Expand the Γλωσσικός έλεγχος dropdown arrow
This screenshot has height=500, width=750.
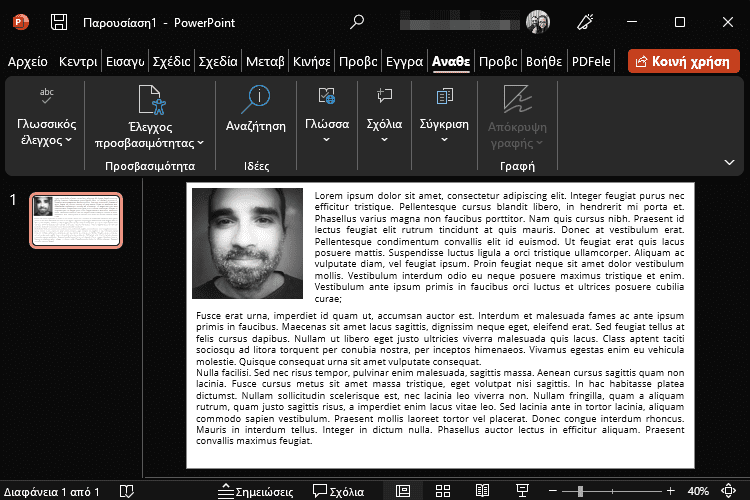click(x=68, y=140)
